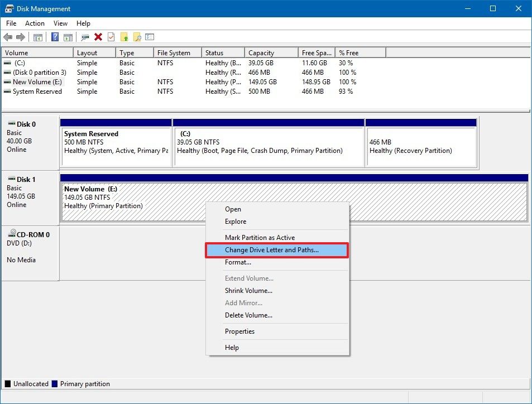Screen dimensions: 532x404
Task: Select Mark Partition as Active from context menu
Action: click(260, 237)
